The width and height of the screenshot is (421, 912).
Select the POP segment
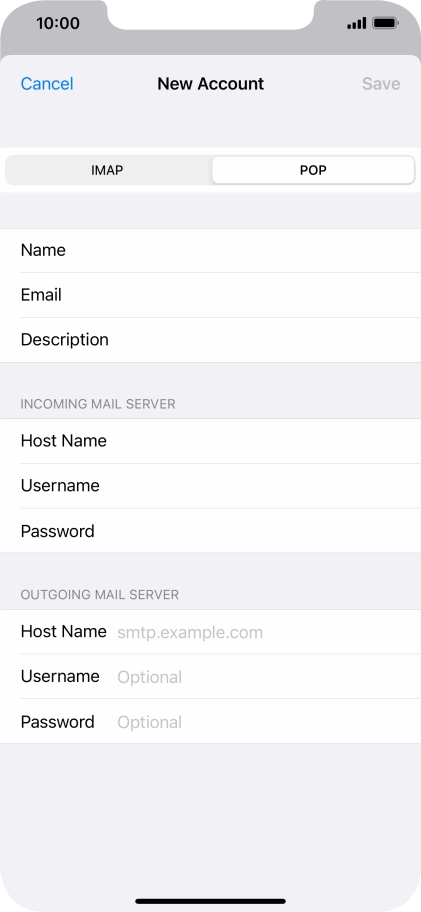(313, 170)
